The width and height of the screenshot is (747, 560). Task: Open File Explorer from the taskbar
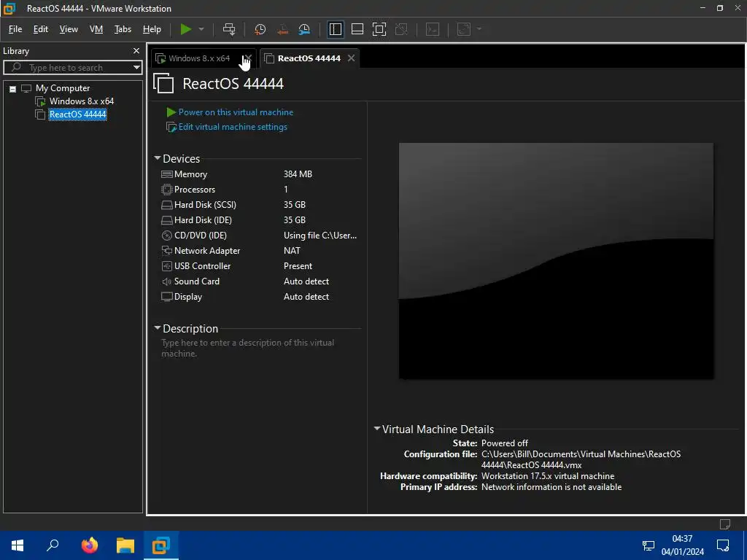[125, 545]
